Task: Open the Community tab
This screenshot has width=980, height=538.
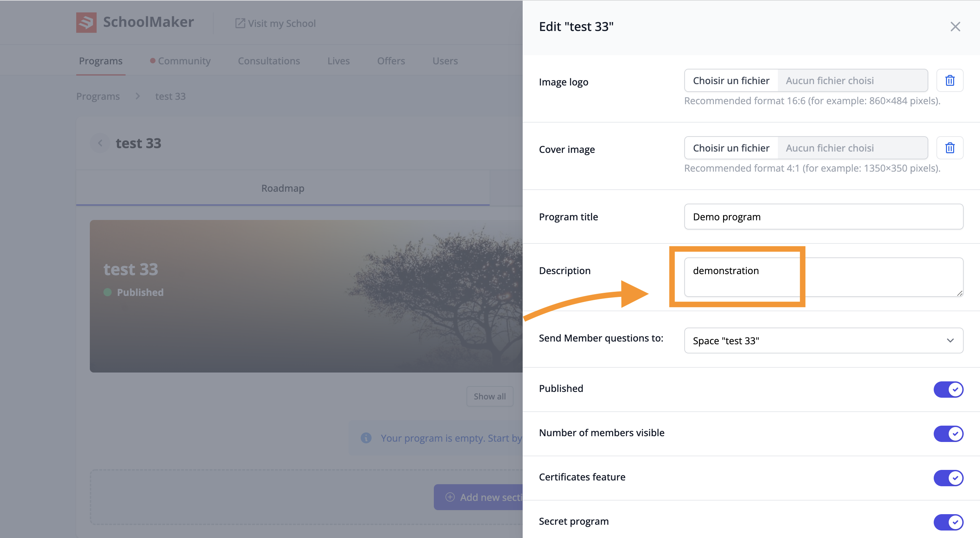Action: point(180,61)
